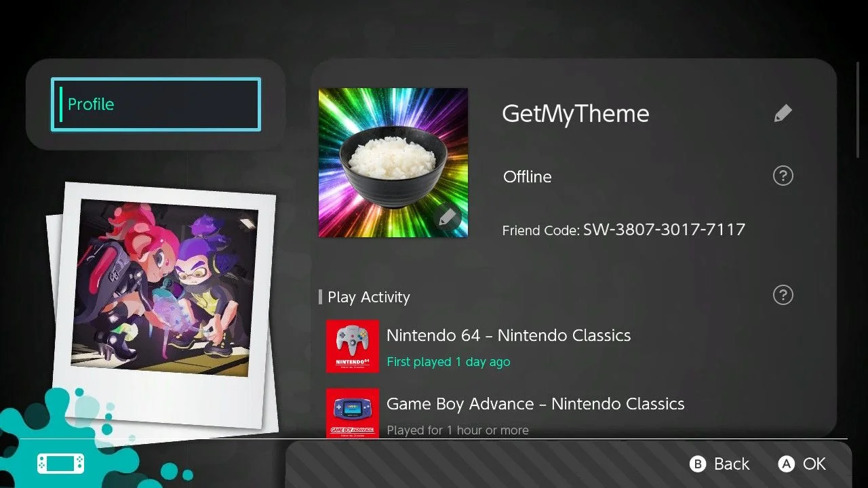The width and height of the screenshot is (868, 488).
Task: Edit the GetMyTheme nickname with pencil icon
Action: pyautogui.click(x=783, y=113)
